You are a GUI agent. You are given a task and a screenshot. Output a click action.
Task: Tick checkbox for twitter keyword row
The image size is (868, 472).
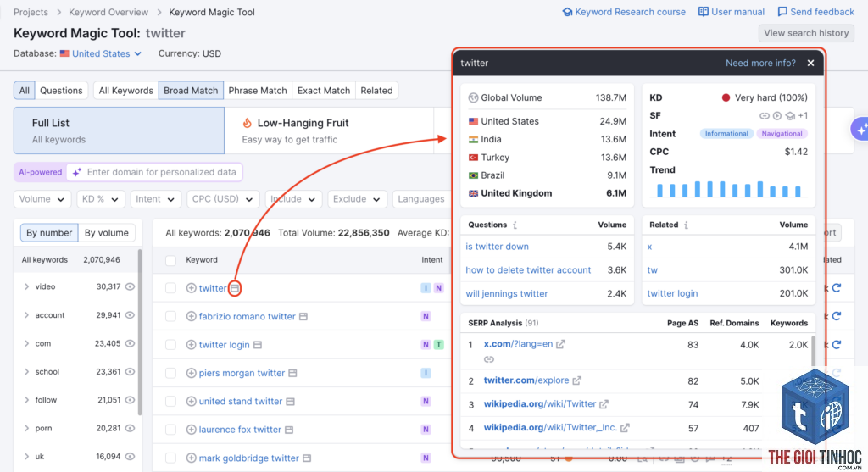click(170, 288)
